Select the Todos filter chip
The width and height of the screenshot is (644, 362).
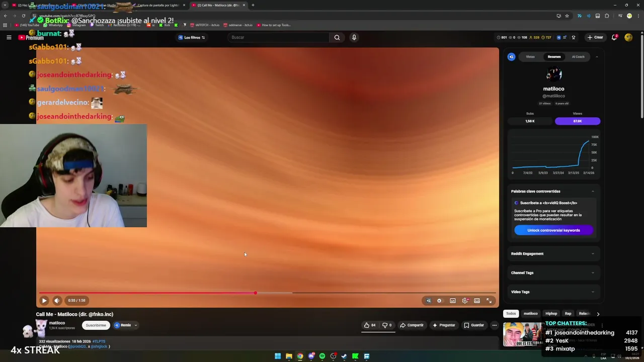coord(511,314)
